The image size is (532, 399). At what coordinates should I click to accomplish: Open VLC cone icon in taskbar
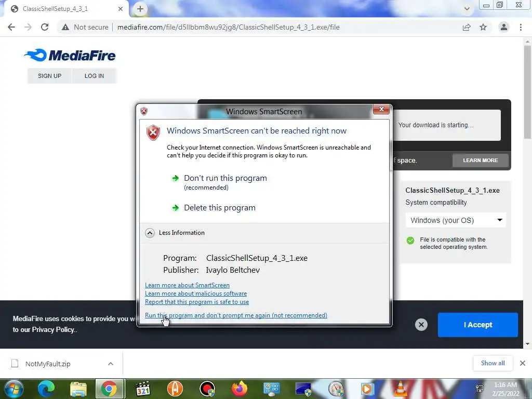[401, 389]
